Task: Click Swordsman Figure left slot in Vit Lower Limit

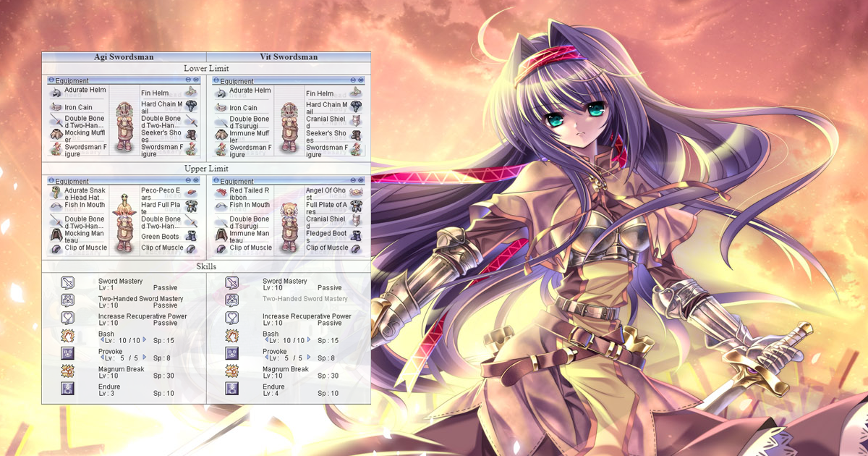Action: tap(250, 151)
